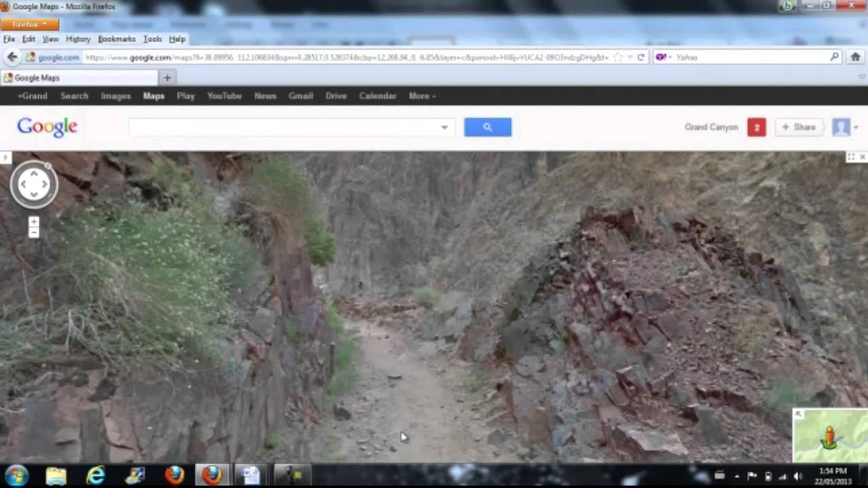Open the Tools menu

coord(153,39)
